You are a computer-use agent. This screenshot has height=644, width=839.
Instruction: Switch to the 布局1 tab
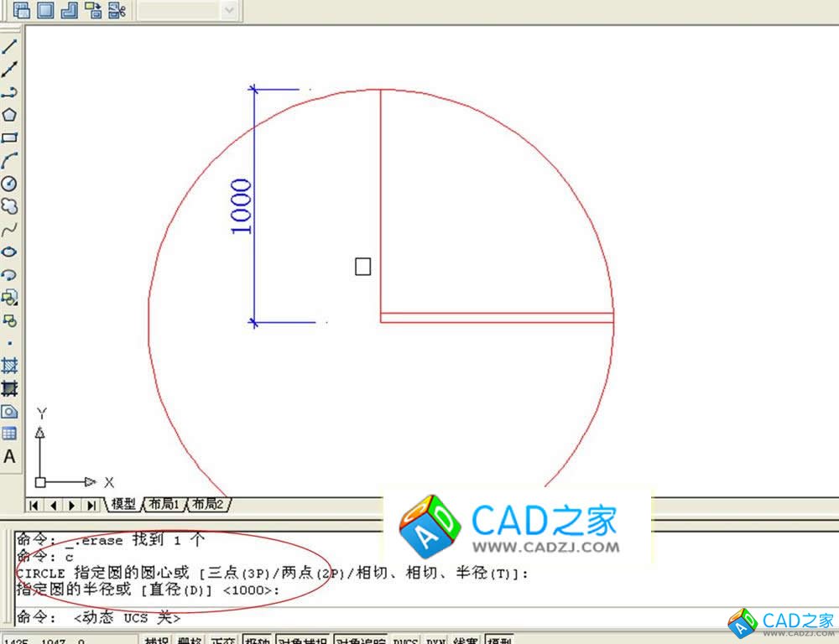(x=164, y=504)
